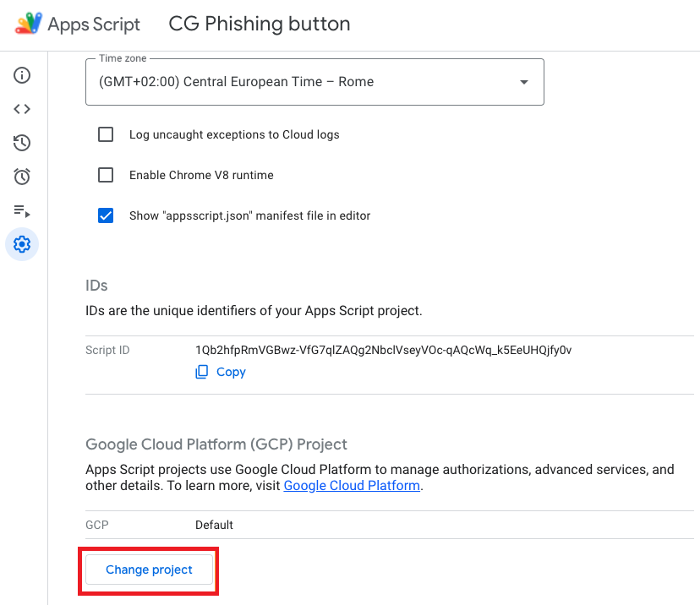
Task: Open the Google Cloud Platform hyperlink
Action: coord(352,485)
